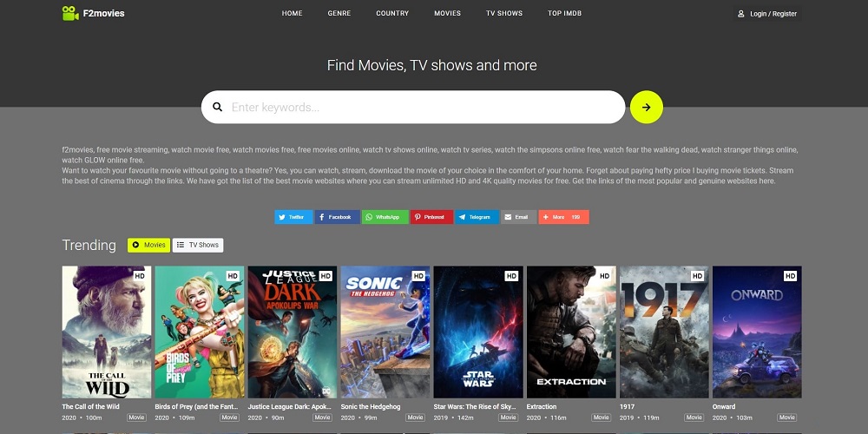Click the title The Call of the Wild
The image size is (868, 434).
pyautogui.click(x=91, y=407)
